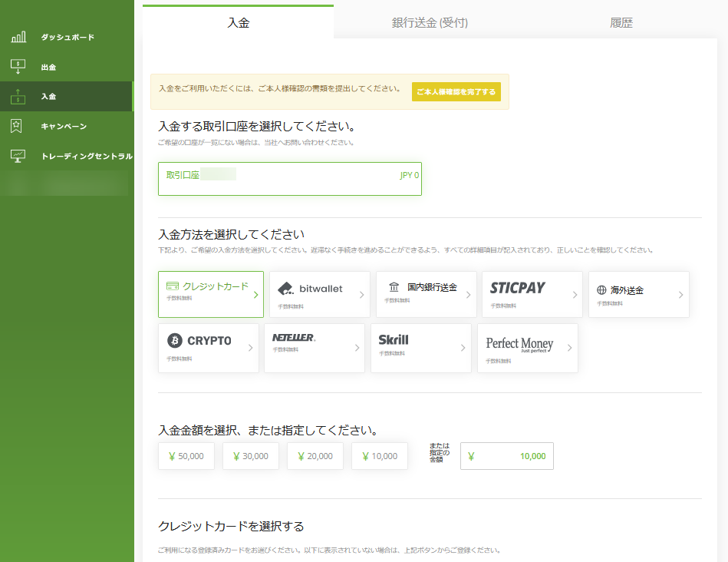728x562 pixels.
Task: Switch to the 銀行送金 (受付) tab
Action: [430, 23]
